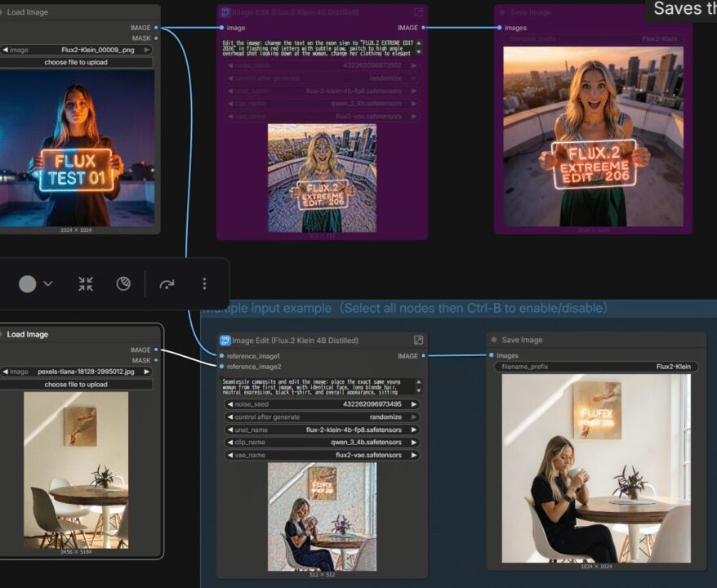Click the FLUX TEST 01 neon sign preview image
717x588 pixels.
coord(77,148)
